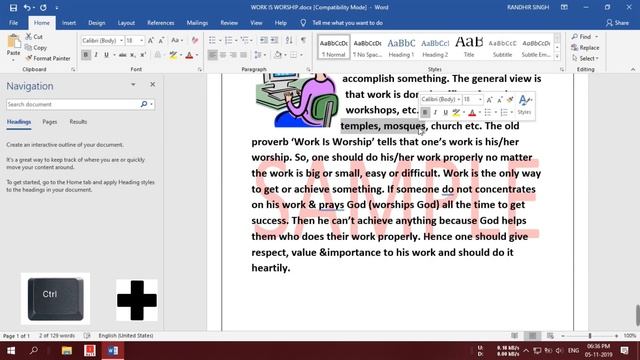Toggle Underline in the ribbon
Viewport: 640px width, 360px height.
[107, 55]
